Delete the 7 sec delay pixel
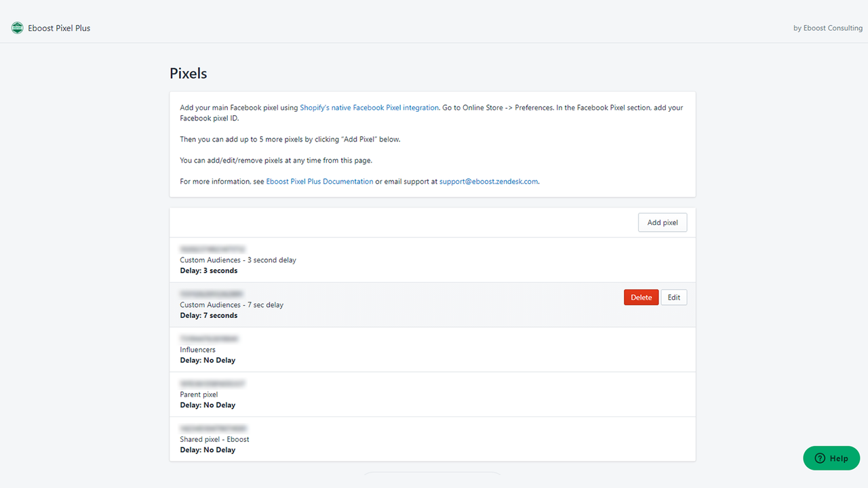Viewport: 868px width, 488px height. click(642, 298)
